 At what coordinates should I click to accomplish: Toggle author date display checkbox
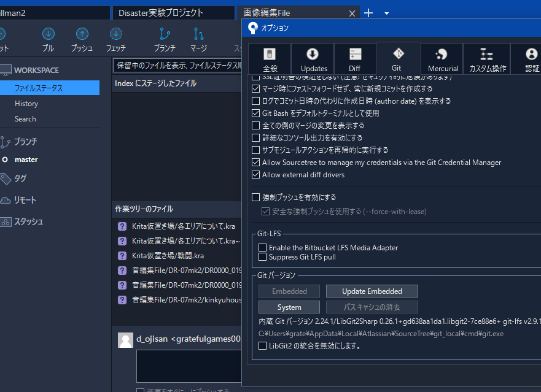coord(255,101)
